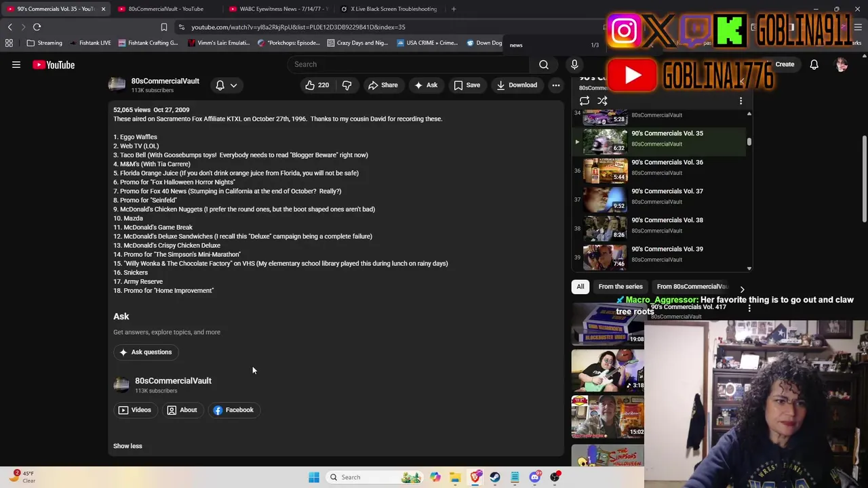Open channel About link

click(x=182, y=410)
